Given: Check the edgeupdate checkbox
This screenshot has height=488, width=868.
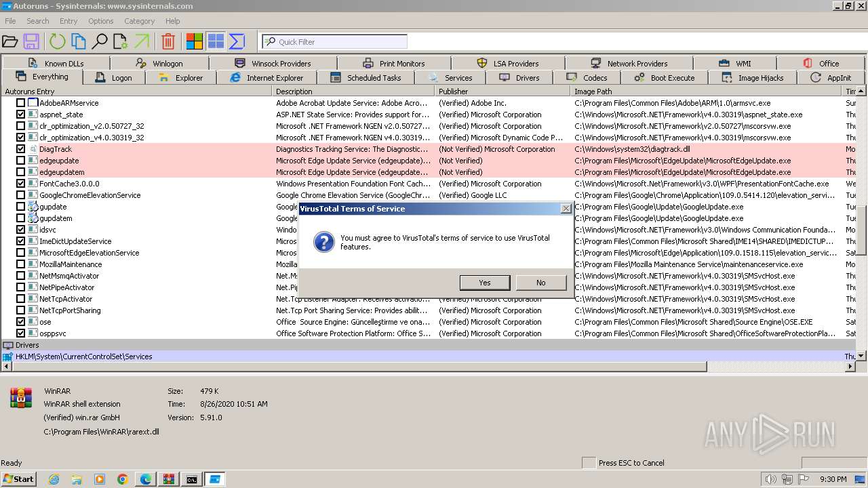Looking at the screenshot, I should (x=20, y=161).
